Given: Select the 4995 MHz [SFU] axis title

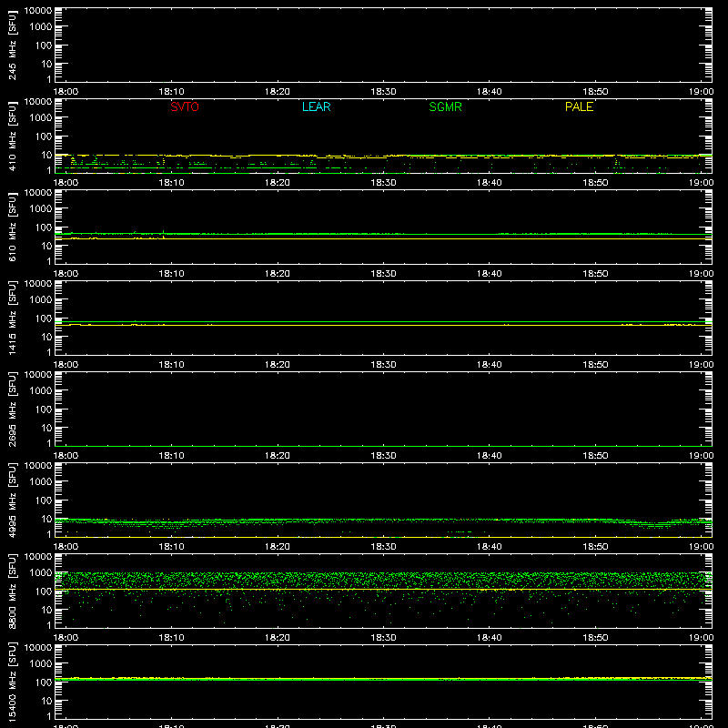Looking at the screenshot, I should (x=12, y=500).
